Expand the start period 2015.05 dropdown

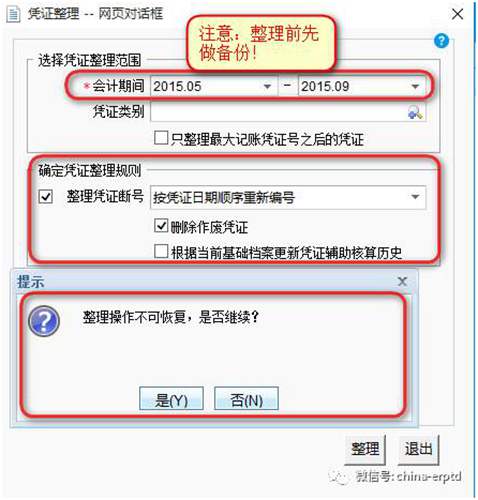267,87
